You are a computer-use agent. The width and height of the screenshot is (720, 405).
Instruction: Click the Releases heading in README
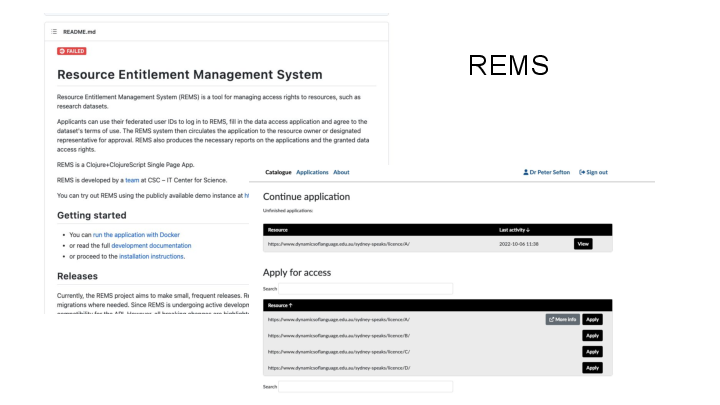[x=77, y=276]
